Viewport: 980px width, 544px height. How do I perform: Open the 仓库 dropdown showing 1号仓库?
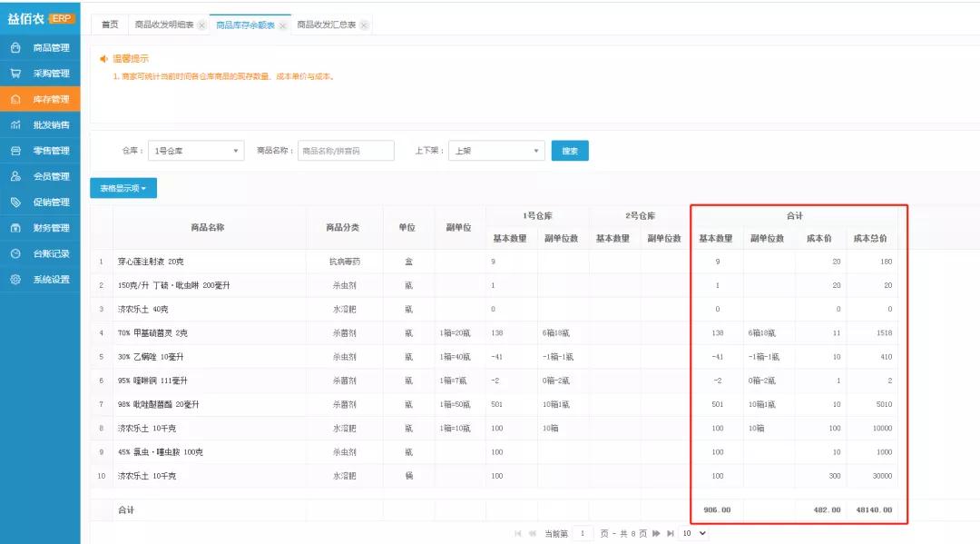(196, 151)
